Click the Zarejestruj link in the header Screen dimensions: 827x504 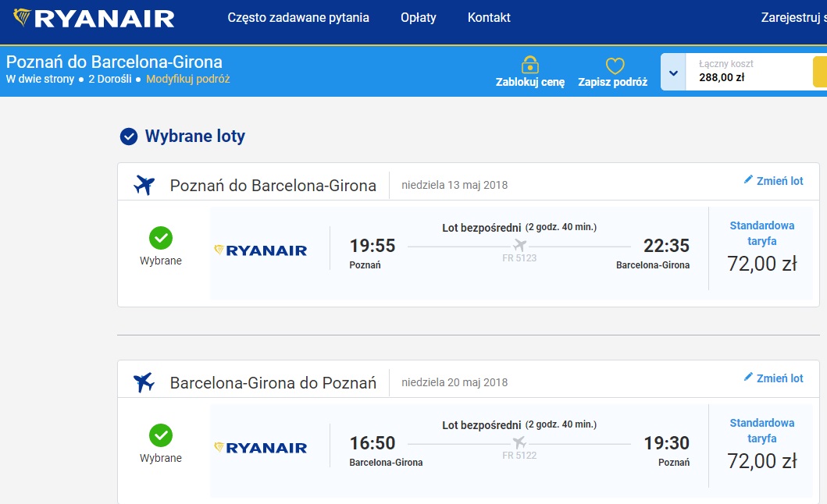(793, 17)
